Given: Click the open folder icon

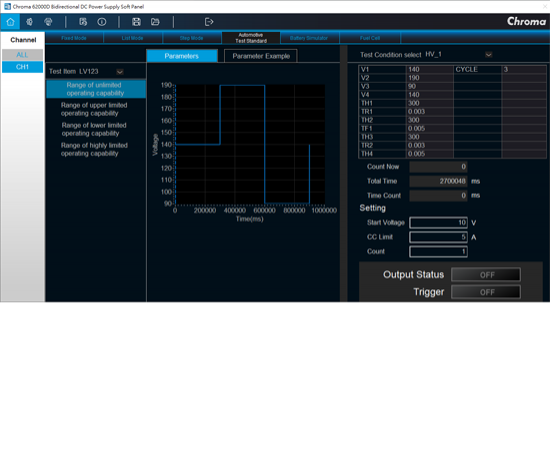Looking at the screenshot, I should coord(155,22).
